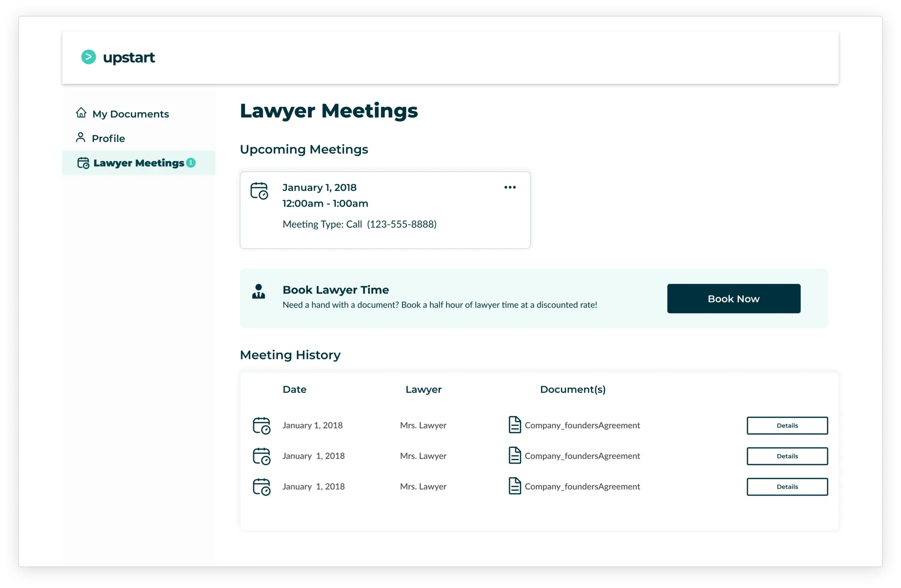The image size is (901, 588).
Task: Open Details for the first history meeting
Action: (x=787, y=425)
